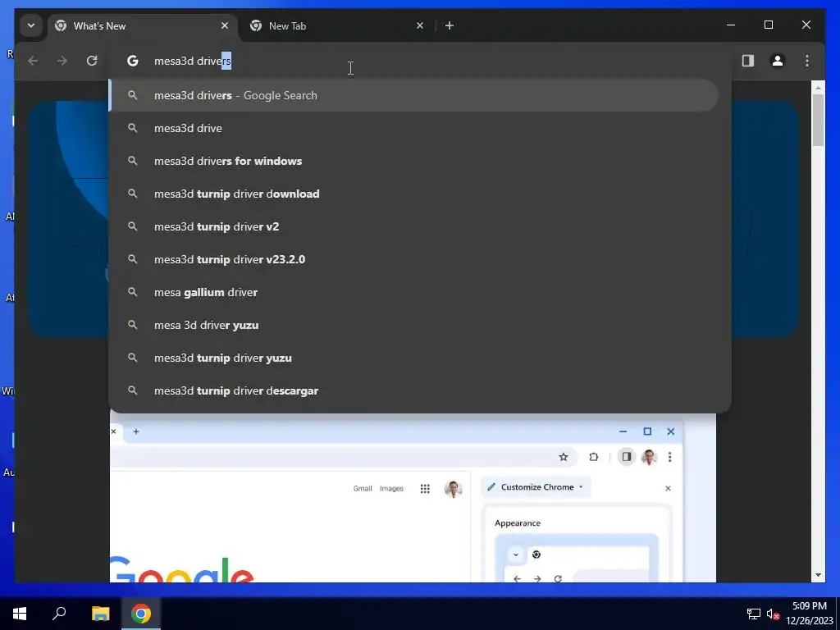Open Chrome's three-dot menu
The width and height of the screenshot is (840, 630).
click(807, 61)
